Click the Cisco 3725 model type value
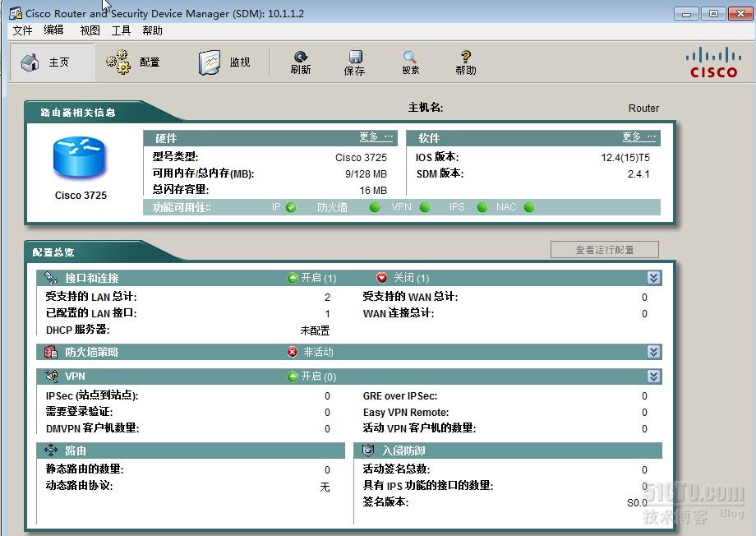 coord(361,157)
